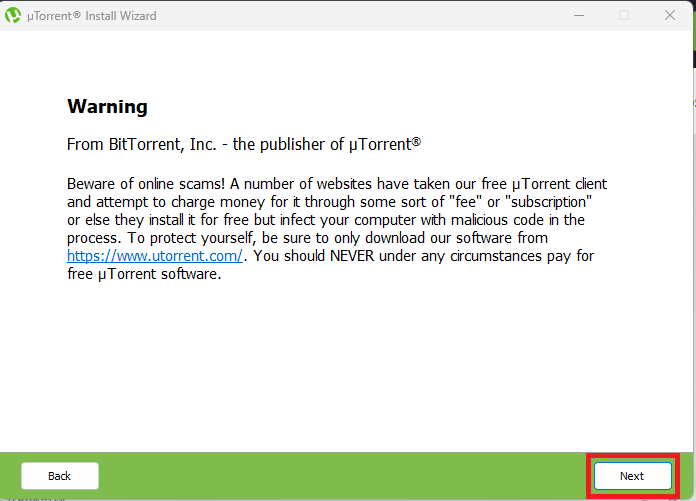Click the green footer bar between buttons
The image size is (696, 501).
(x=340, y=476)
